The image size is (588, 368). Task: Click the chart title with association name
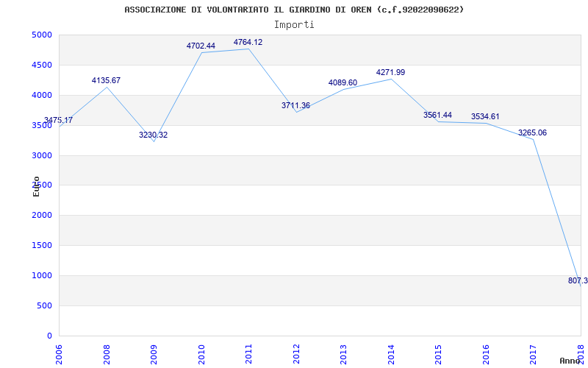[x=294, y=10]
